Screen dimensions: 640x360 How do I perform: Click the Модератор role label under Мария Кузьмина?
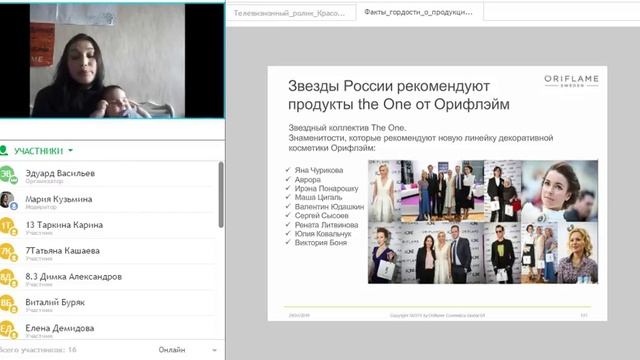tap(41, 207)
